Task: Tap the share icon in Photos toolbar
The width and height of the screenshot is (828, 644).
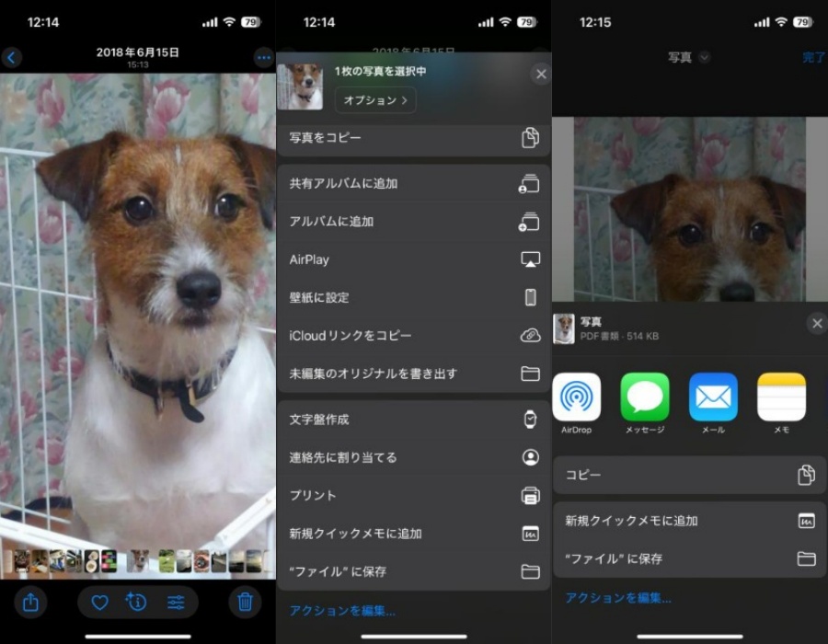Action: click(x=30, y=602)
